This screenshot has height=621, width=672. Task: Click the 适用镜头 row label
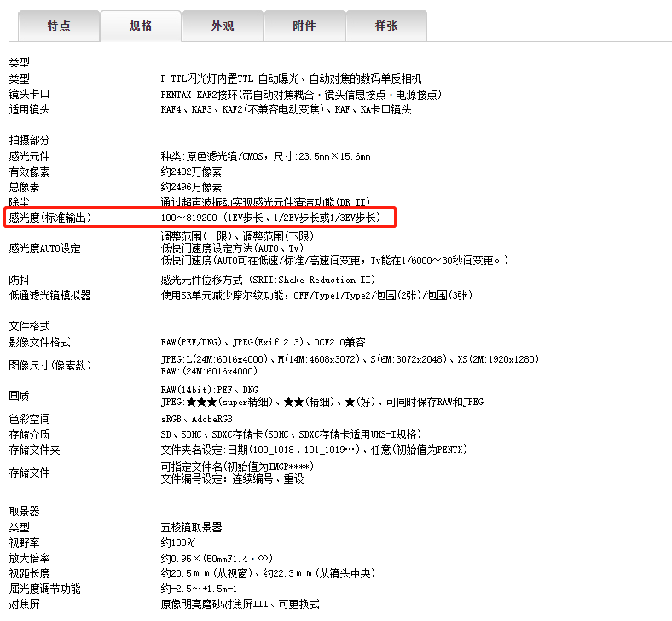pyautogui.click(x=30, y=110)
